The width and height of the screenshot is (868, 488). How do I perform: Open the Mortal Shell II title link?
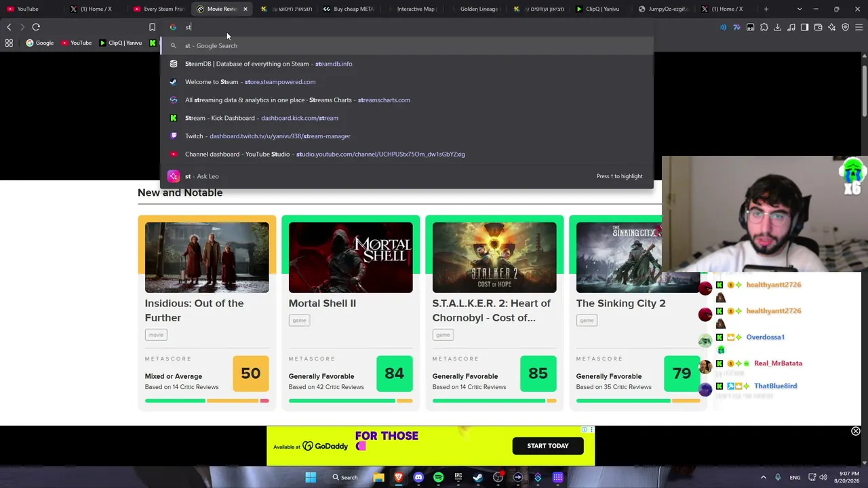click(x=322, y=303)
